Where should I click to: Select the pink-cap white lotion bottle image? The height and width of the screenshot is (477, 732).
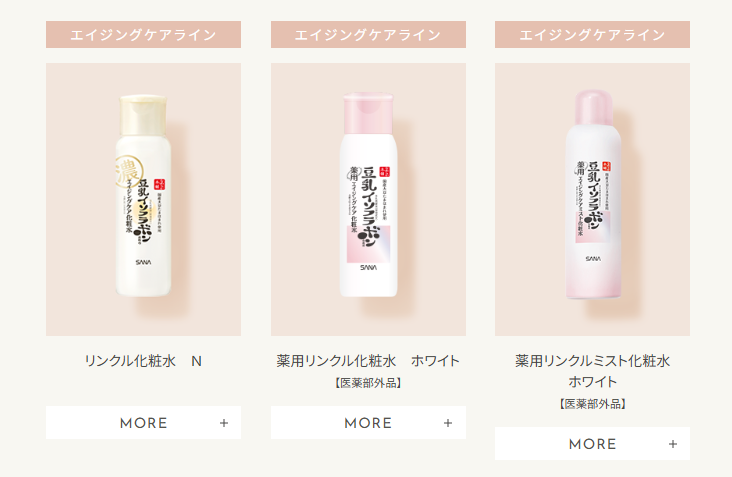368,195
